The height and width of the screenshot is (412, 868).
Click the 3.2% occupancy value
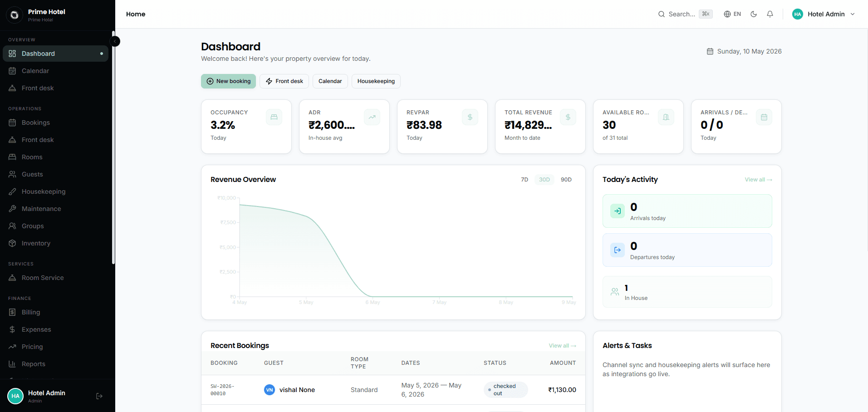coord(223,125)
